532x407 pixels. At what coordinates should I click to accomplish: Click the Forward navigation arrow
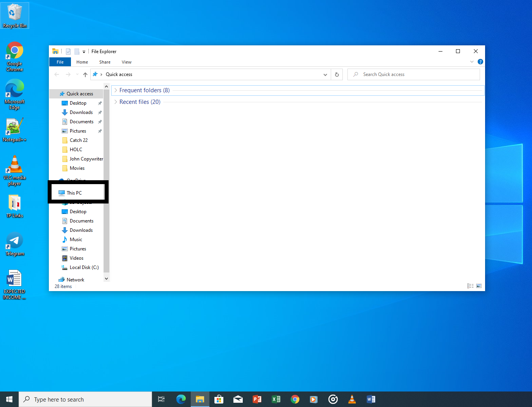tap(68, 74)
